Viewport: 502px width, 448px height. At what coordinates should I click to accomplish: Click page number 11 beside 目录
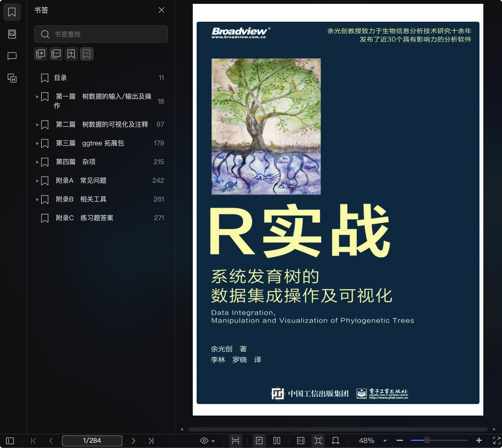(x=161, y=78)
